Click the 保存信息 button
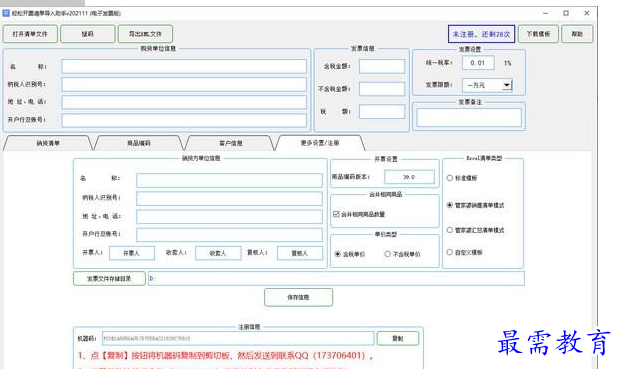 pyautogui.click(x=298, y=297)
